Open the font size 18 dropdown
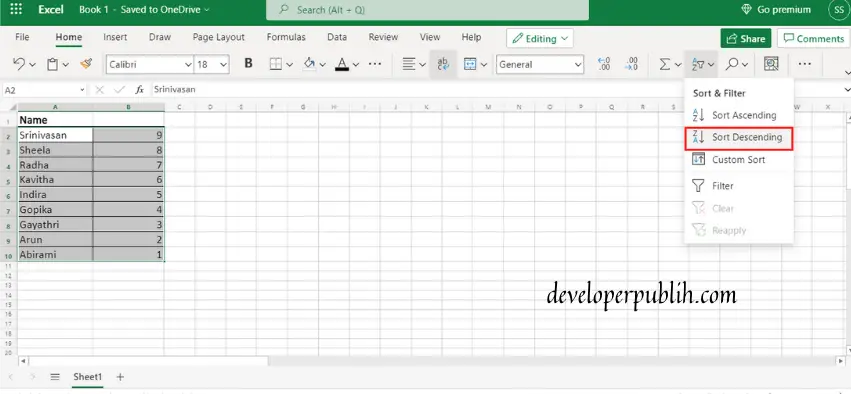This screenshot has height=394, width=851. pos(224,65)
